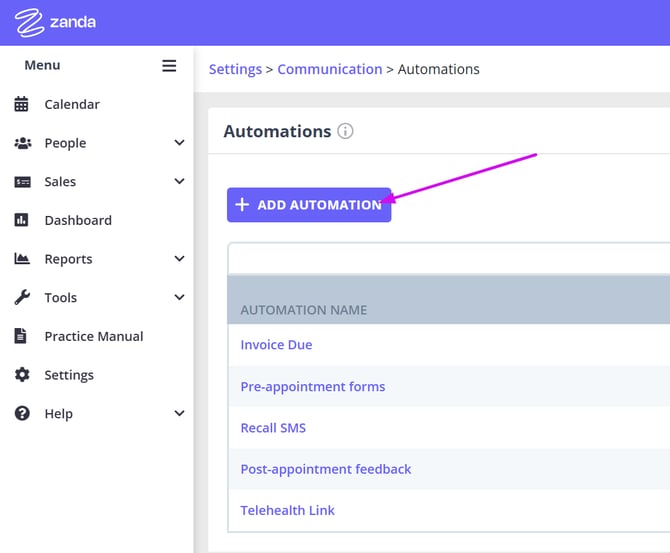Click the Zanda logo in header

[55, 22]
